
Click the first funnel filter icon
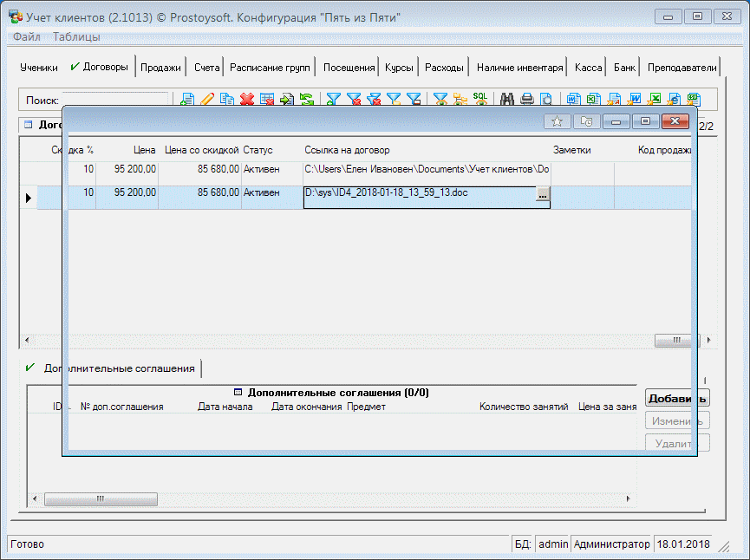[x=333, y=100]
